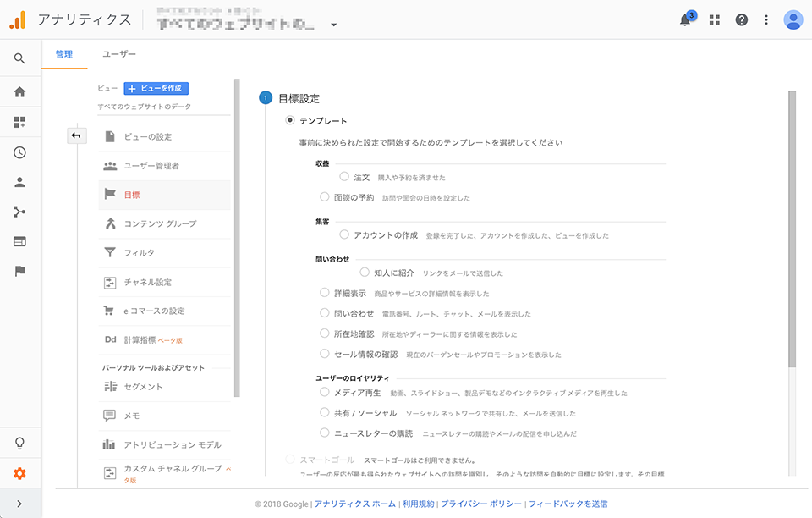
Task: Expand the left sidebar with chevron
Action: pos(19,504)
